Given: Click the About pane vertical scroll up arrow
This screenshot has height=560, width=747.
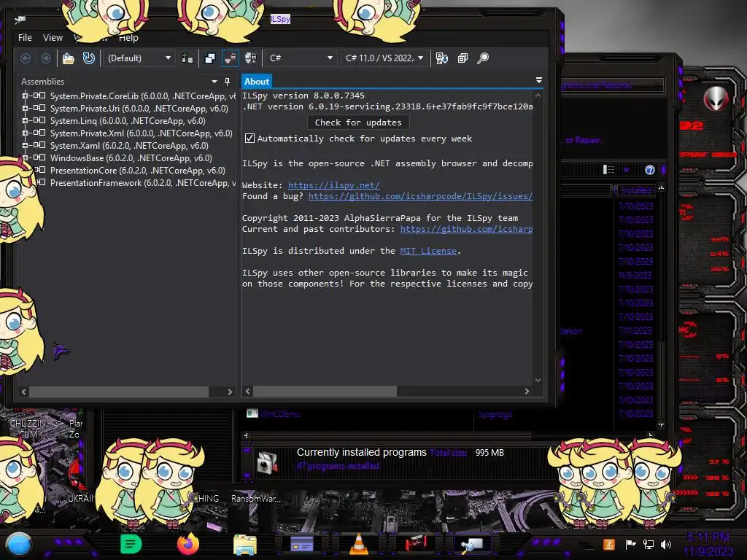Looking at the screenshot, I should click(x=538, y=96).
